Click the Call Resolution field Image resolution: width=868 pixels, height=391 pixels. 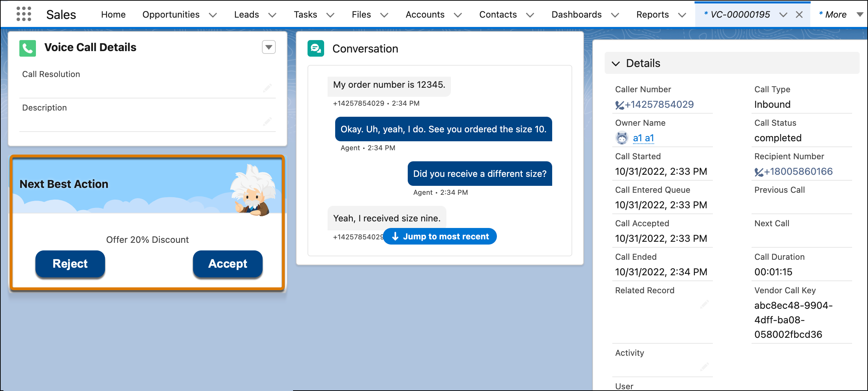[148, 83]
